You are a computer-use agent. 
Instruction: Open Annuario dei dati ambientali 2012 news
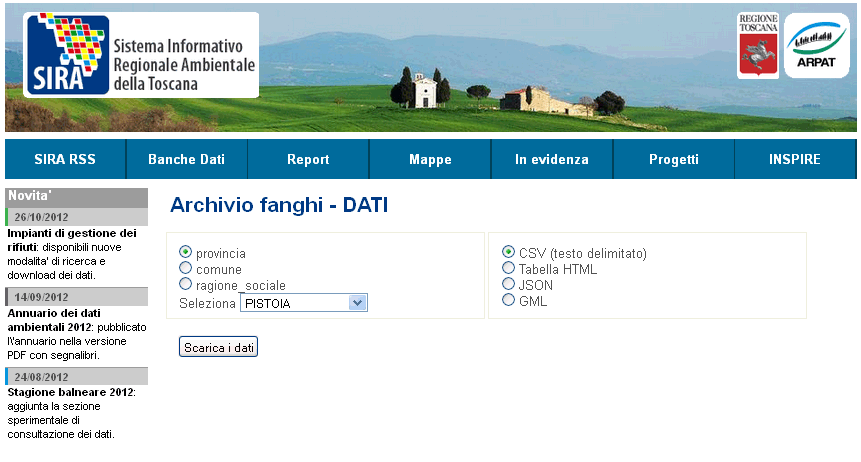coord(54,320)
